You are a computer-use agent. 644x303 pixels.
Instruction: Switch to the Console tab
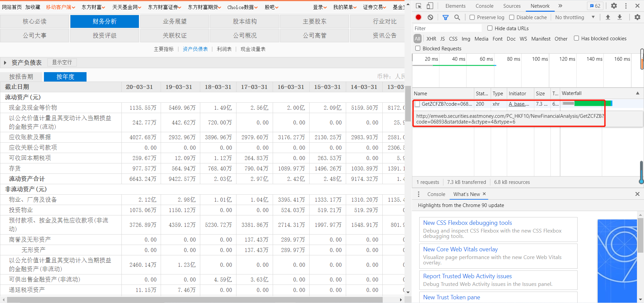tap(484, 6)
